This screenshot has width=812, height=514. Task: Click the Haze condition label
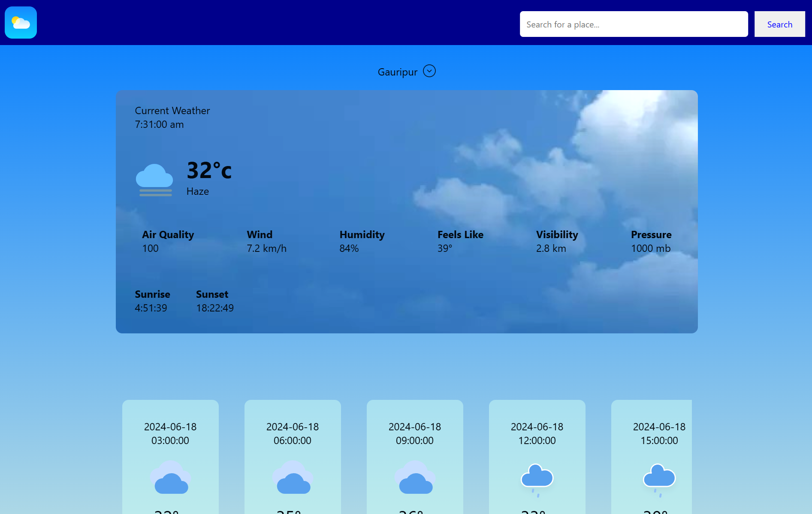pyautogui.click(x=197, y=191)
